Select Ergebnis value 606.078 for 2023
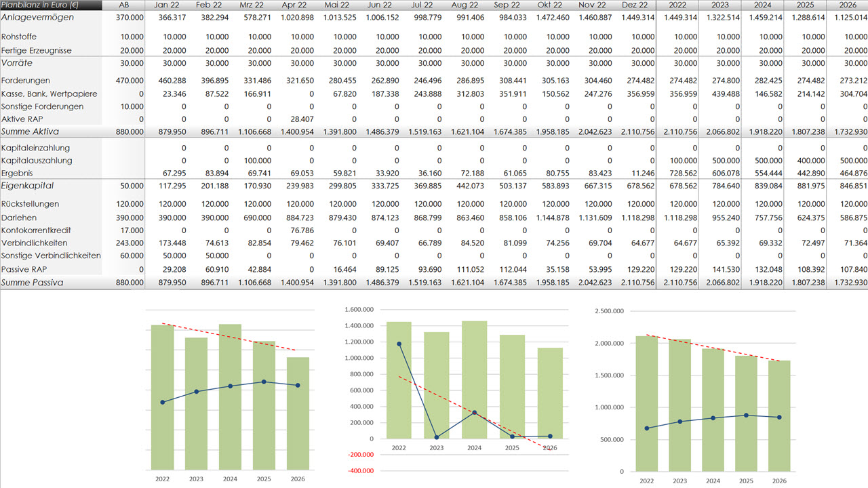 [724, 174]
